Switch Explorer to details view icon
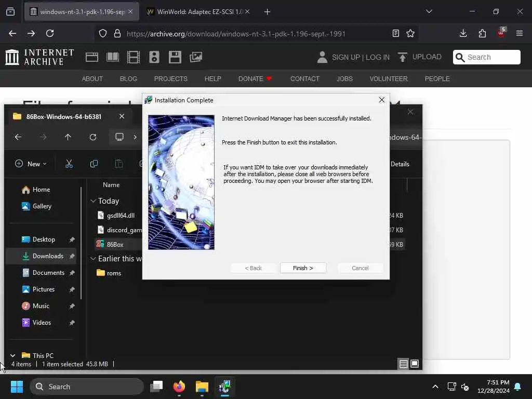The height and width of the screenshot is (399, 532). [403, 364]
